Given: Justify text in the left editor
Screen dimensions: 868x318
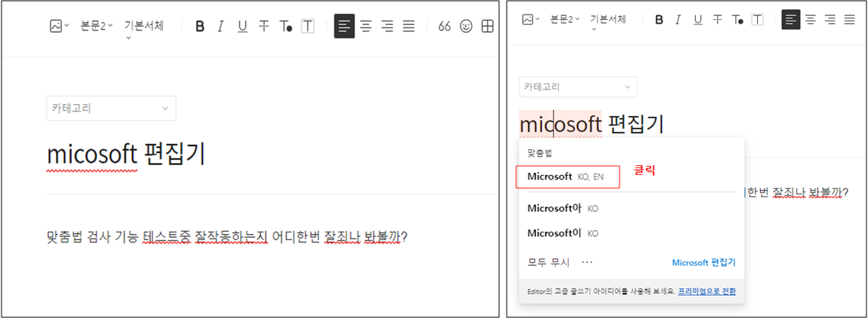Looking at the screenshot, I should tap(409, 26).
